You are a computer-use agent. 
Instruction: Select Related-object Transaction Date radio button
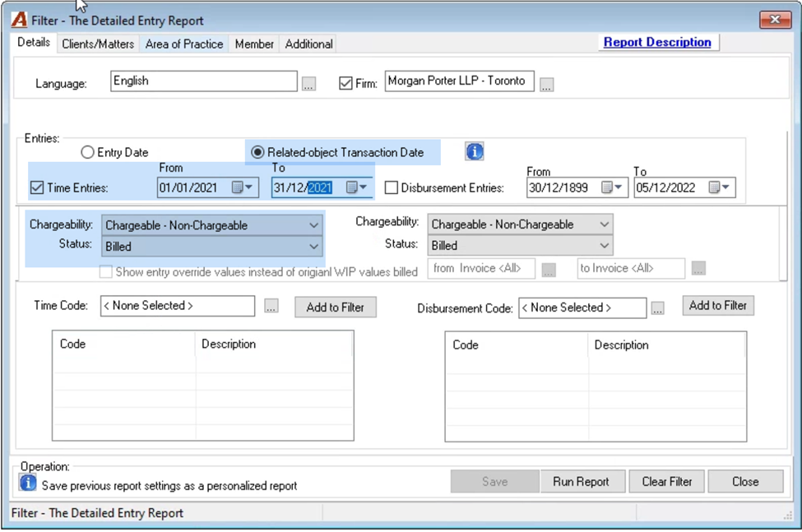pyautogui.click(x=257, y=152)
